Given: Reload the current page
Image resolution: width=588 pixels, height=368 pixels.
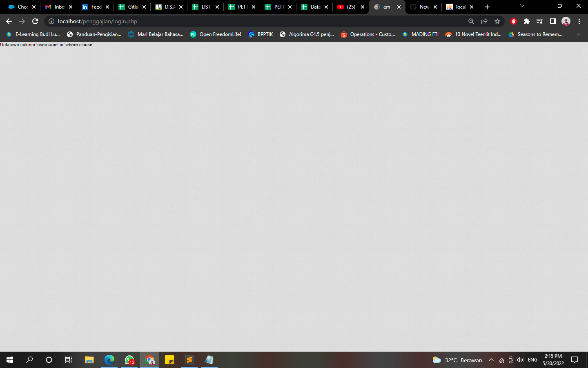Looking at the screenshot, I should coord(35,21).
